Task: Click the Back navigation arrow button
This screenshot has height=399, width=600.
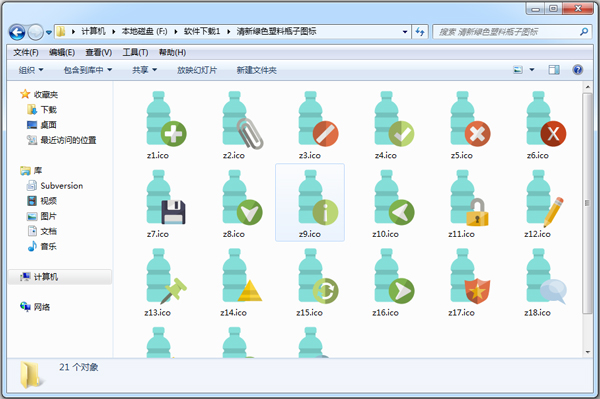Action: point(17,32)
